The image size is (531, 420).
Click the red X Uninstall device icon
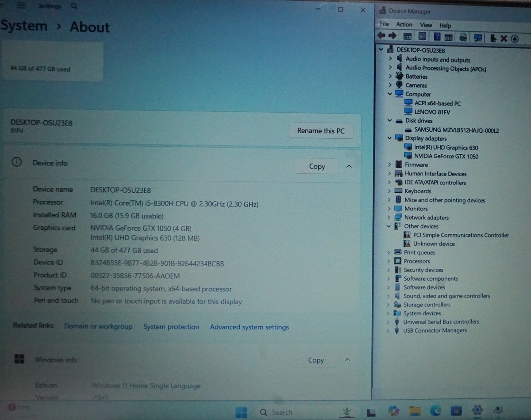[x=504, y=38]
